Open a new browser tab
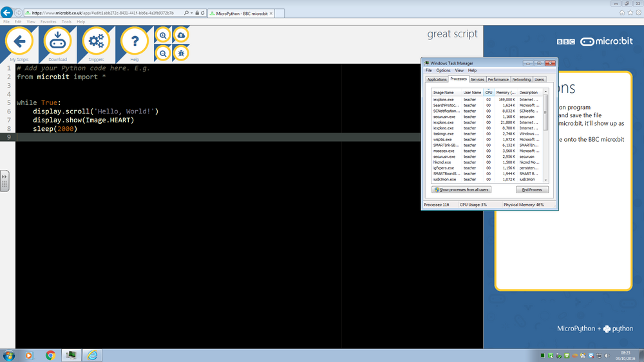 point(279,14)
